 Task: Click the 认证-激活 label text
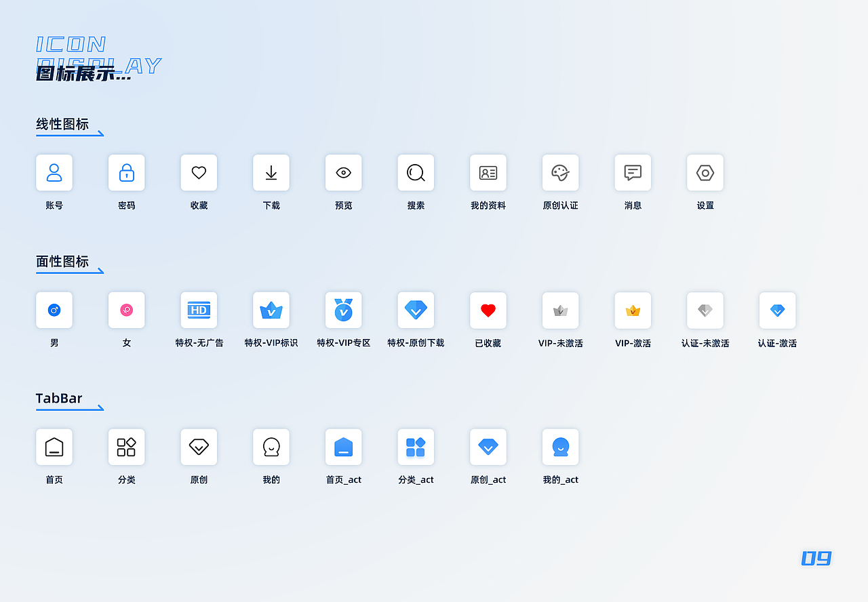778,343
